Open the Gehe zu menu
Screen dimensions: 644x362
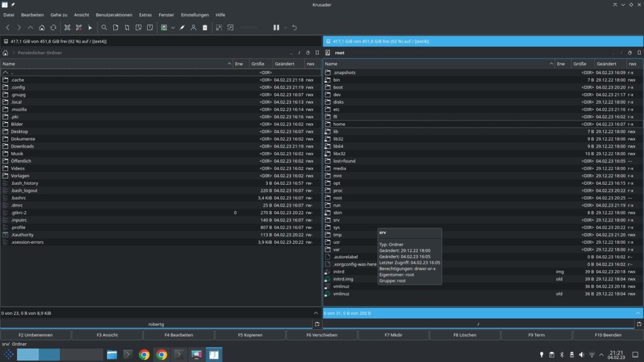58,15
